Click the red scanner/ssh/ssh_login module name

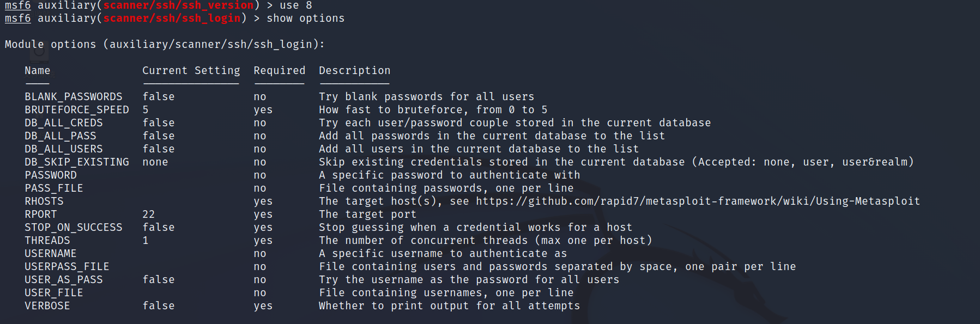point(172,19)
